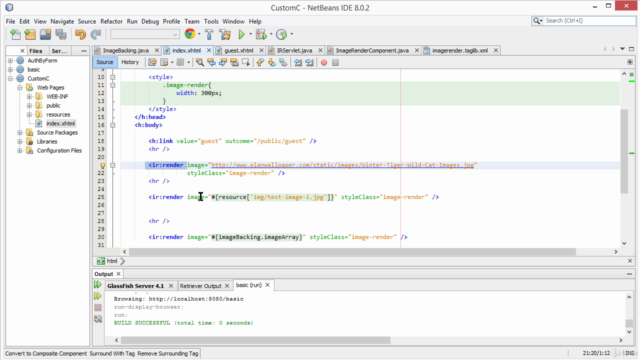
Task: Click the Profile Project icon
Action: pyautogui.click(x=282, y=35)
